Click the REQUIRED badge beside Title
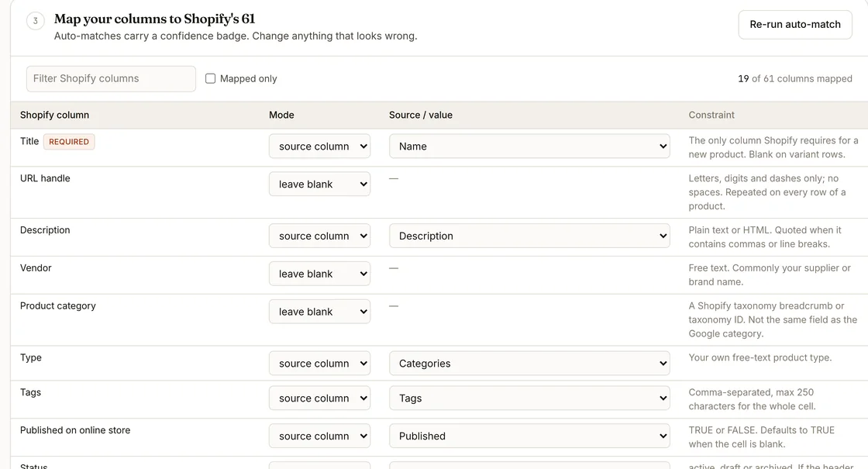The width and height of the screenshot is (868, 469). (x=69, y=142)
